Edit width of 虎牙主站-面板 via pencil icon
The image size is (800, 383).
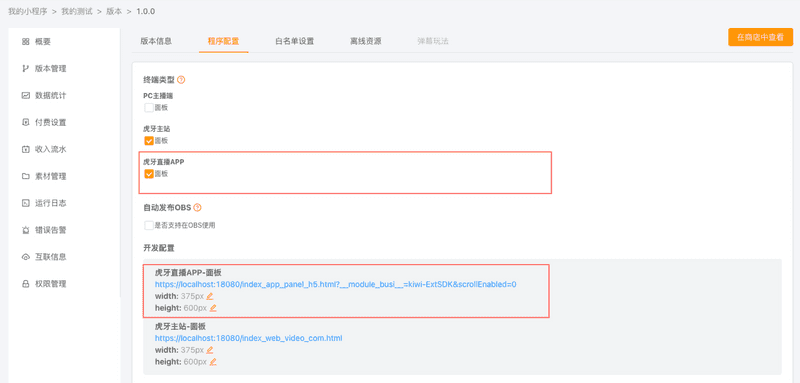click(210, 350)
